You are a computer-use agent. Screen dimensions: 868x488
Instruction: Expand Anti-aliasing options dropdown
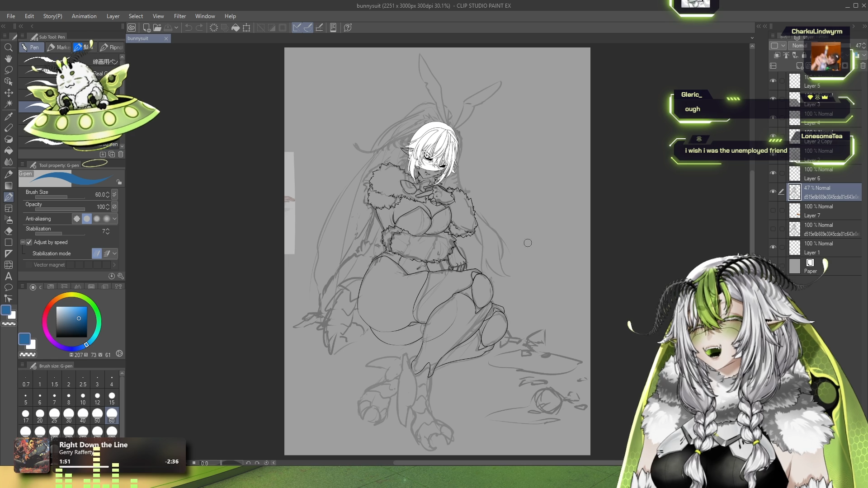coord(115,219)
